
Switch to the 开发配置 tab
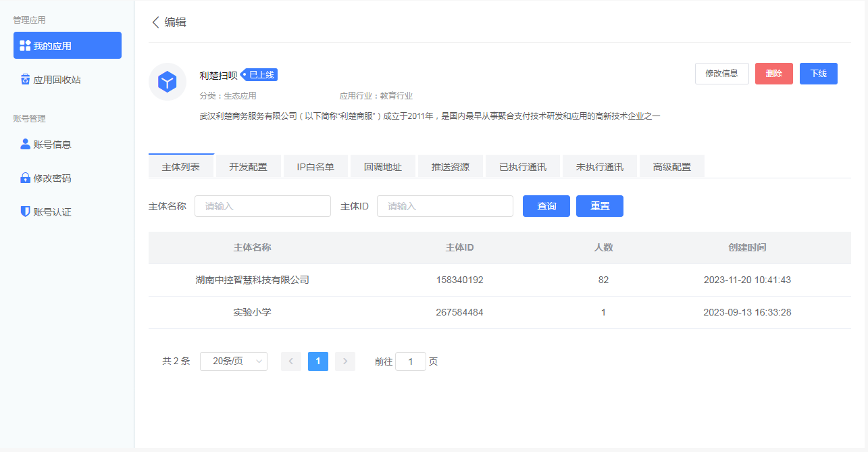pyautogui.click(x=248, y=166)
